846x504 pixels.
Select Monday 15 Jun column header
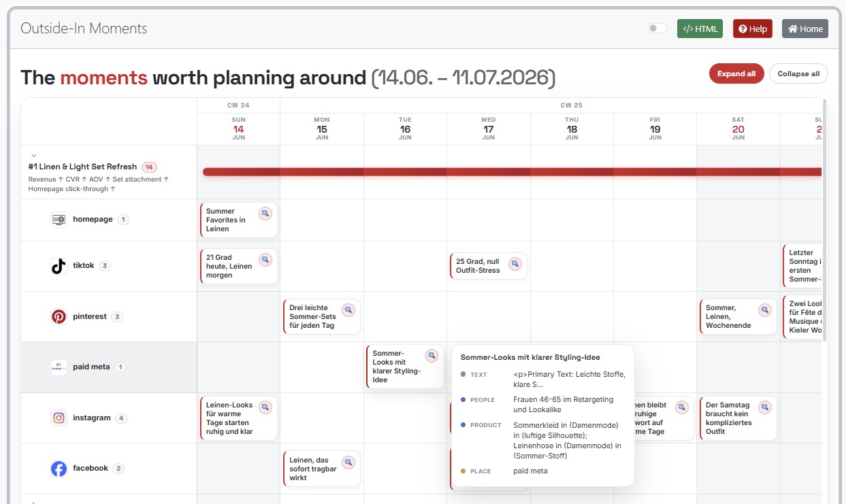click(x=322, y=129)
